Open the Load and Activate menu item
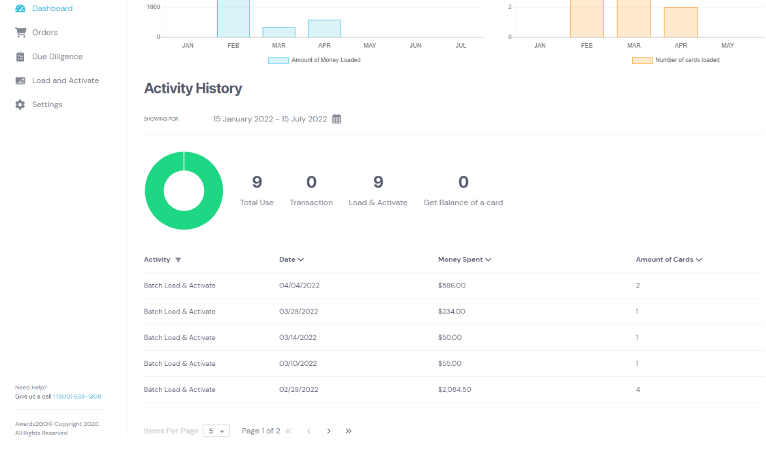The image size is (766, 460). click(x=65, y=81)
